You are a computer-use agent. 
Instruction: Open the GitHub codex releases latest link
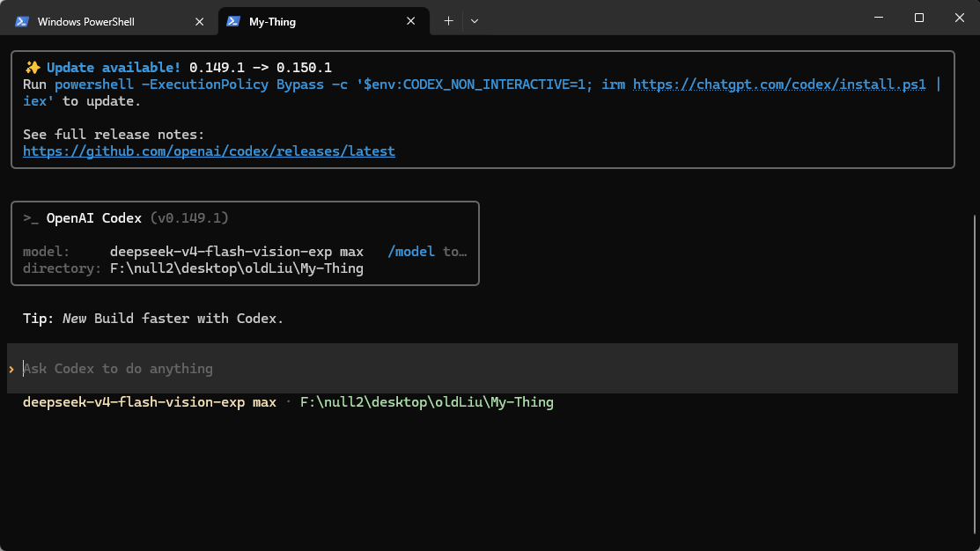[209, 151]
